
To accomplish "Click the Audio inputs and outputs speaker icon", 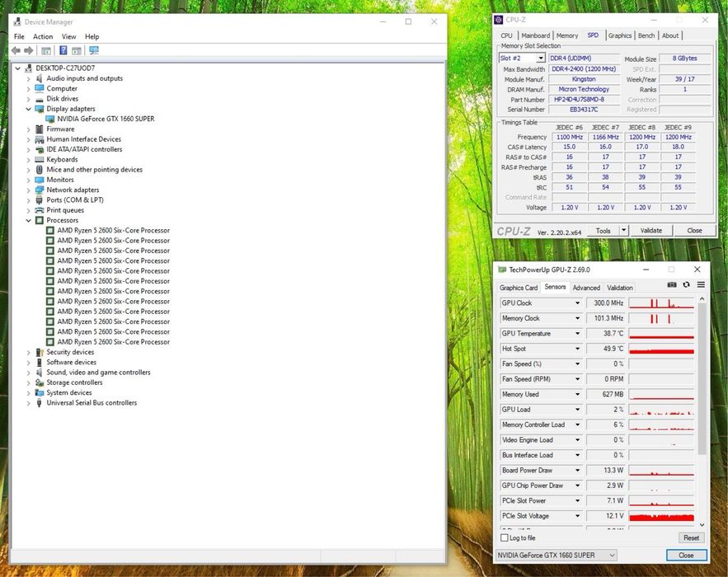I will (40, 78).
